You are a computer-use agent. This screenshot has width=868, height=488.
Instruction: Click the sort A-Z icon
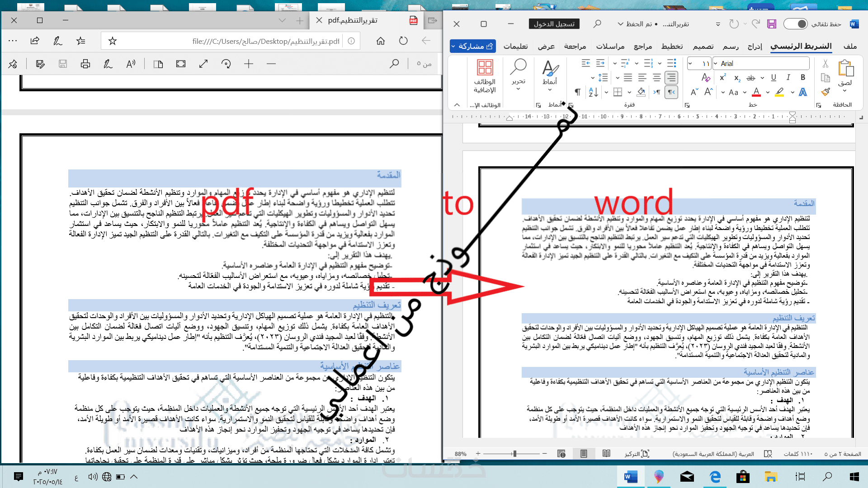tap(594, 92)
